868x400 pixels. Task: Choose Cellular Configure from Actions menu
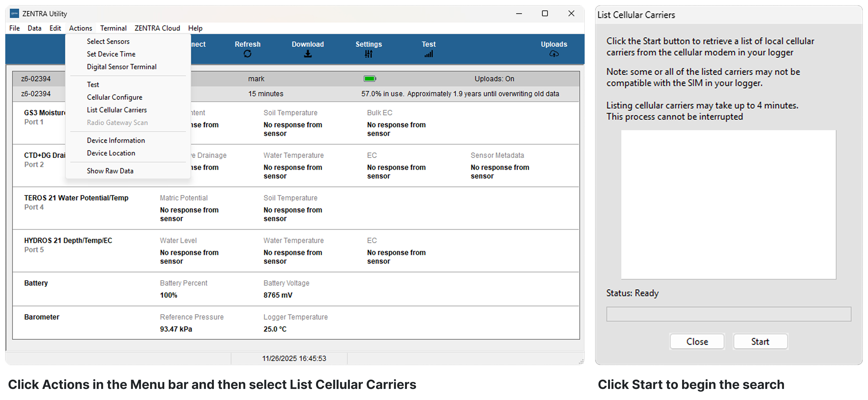click(x=114, y=97)
